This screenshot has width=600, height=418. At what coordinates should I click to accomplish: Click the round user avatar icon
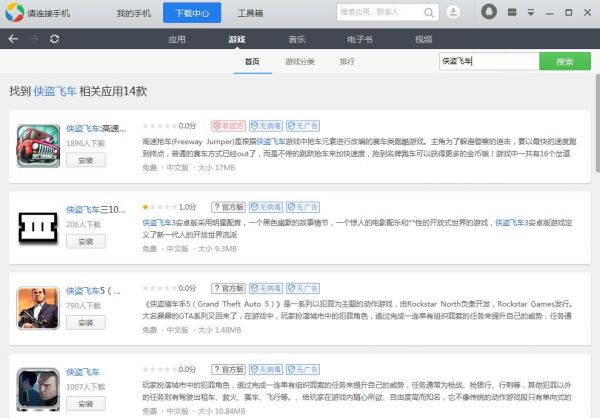489,12
